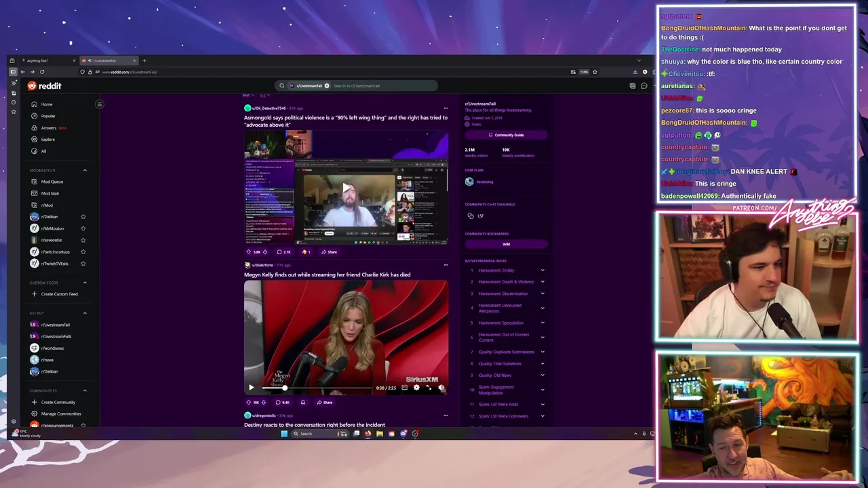This screenshot has width=868, height=488.
Task: Open the Best sort dropdown
Action: tap(248, 96)
